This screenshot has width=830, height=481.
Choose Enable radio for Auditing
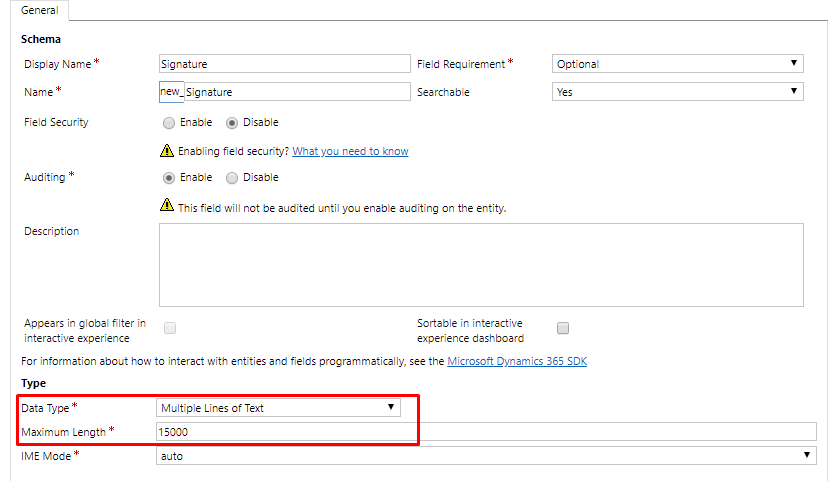coord(169,178)
